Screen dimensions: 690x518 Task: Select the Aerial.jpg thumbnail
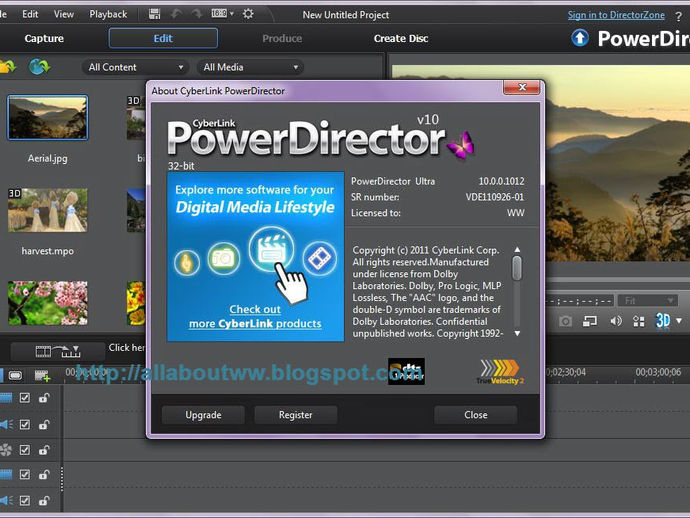48,118
